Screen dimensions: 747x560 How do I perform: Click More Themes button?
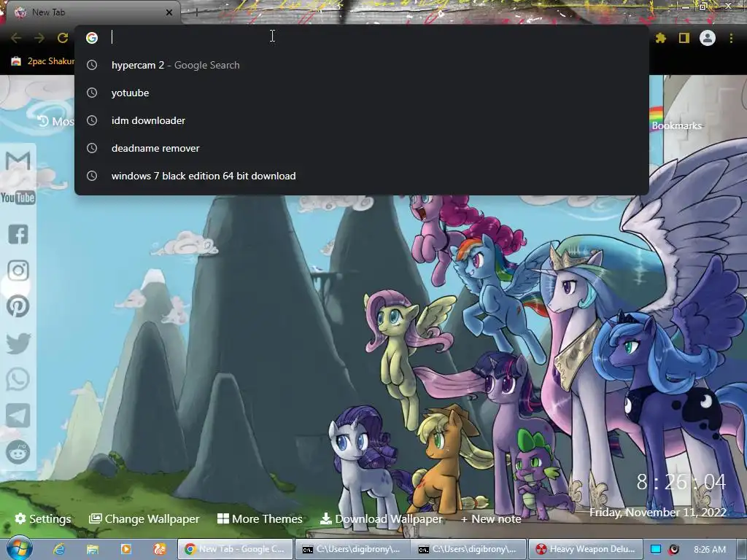tap(260, 518)
